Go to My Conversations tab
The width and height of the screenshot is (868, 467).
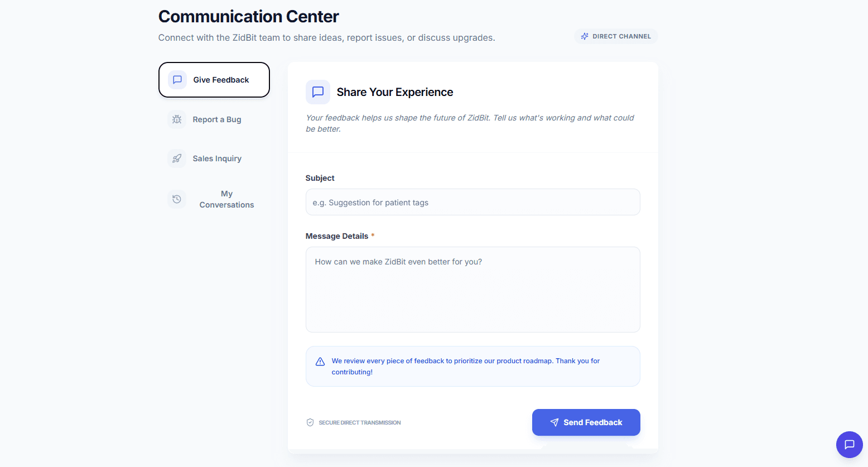click(x=214, y=199)
